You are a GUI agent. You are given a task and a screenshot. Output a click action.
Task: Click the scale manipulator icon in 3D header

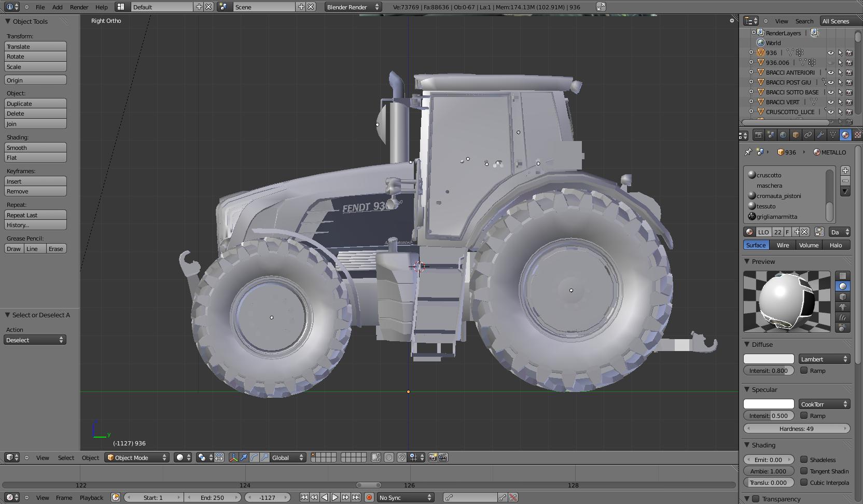pyautogui.click(x=265, y=457)
